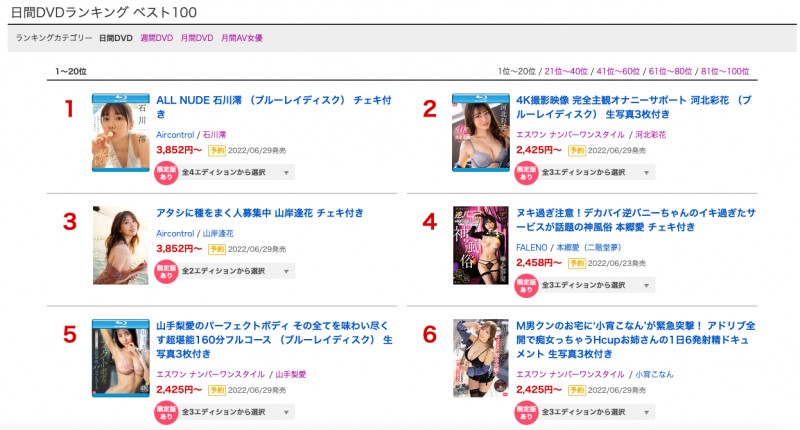Open the 月間AV女優 ranking category
This screenshot has height=430, width=800.
point(242,38)
